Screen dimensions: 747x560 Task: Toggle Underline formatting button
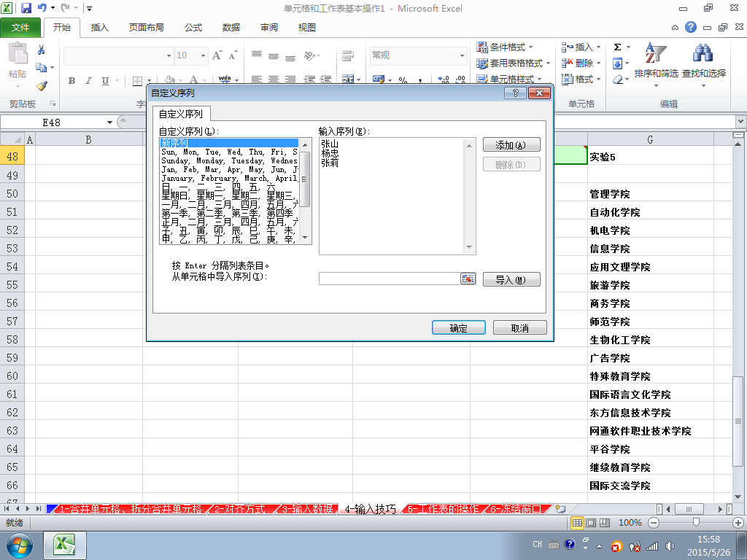click(x=105, y=80)
